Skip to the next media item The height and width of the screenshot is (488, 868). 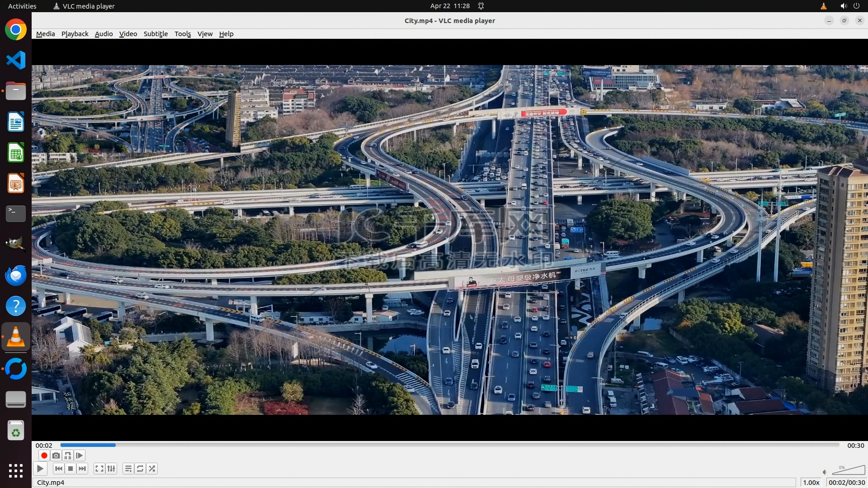pos(82,469)
